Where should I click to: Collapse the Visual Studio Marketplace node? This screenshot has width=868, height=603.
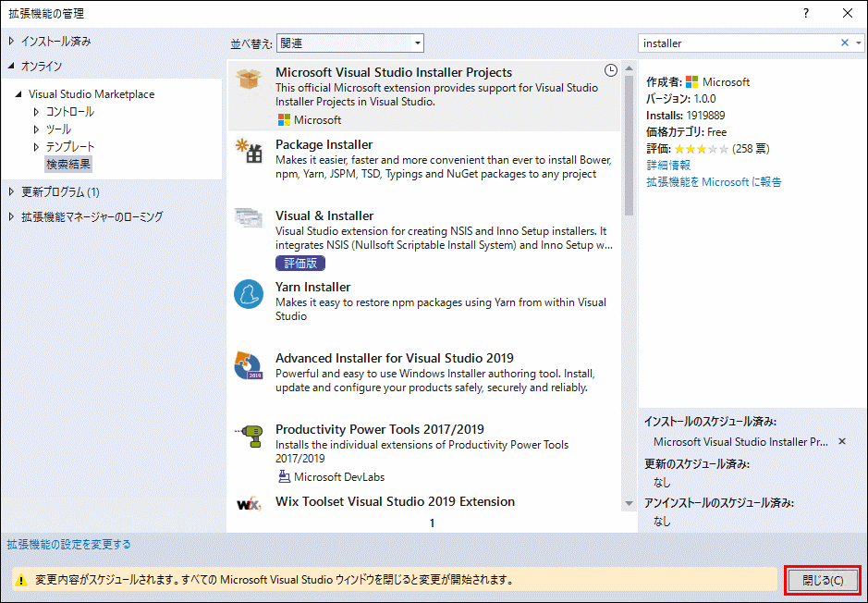coord(18,94)
